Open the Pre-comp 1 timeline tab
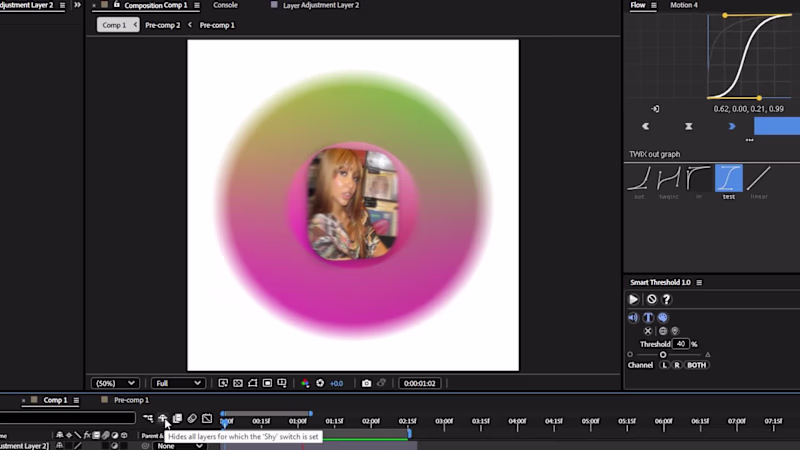 pyautogui.click(x=132, y=400)
